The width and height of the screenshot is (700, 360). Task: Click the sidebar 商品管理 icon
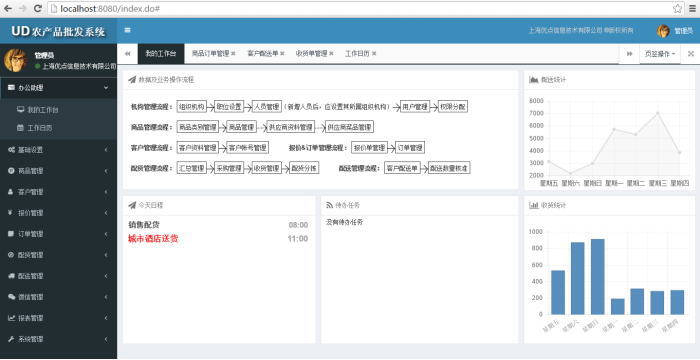[x=11, y=171]
